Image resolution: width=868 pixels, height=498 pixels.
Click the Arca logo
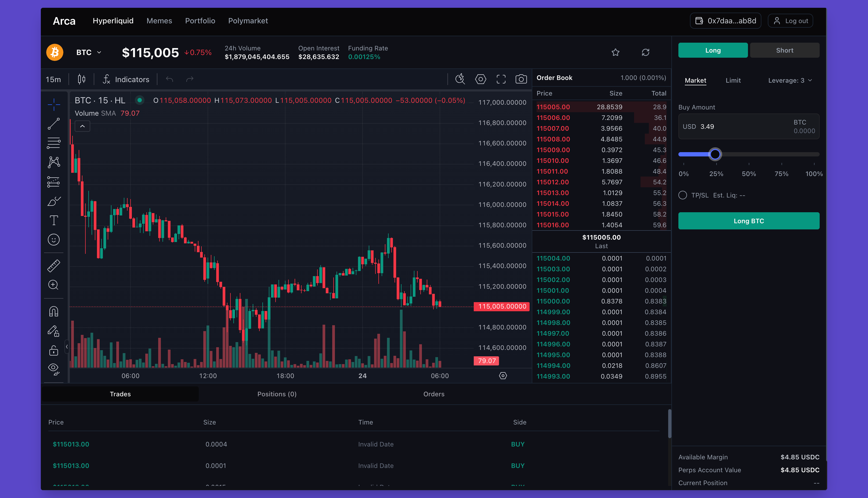(x=64, y=21)
